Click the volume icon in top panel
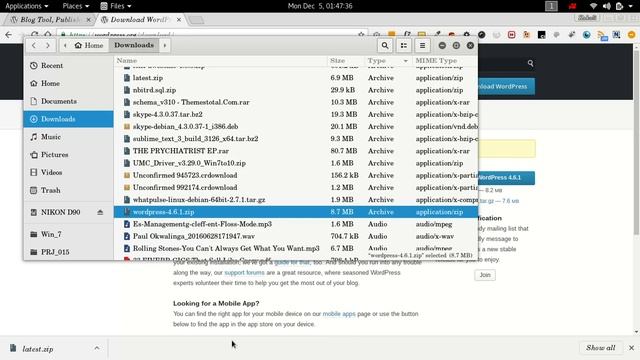Screen dimensions: 640x360 coord(607,6)
